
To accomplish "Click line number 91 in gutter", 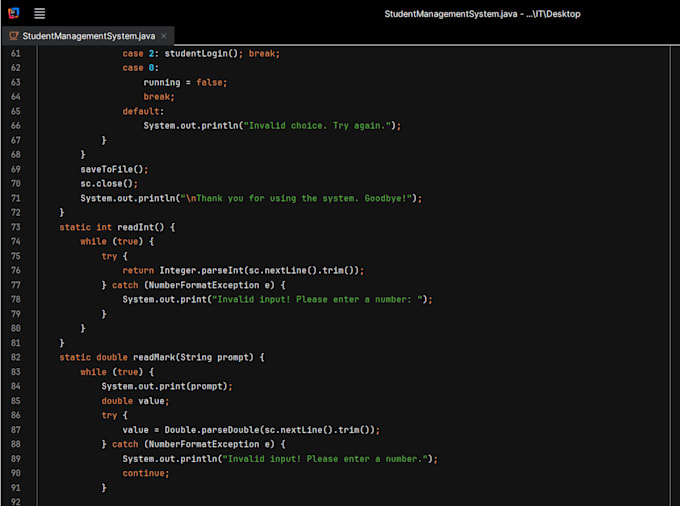I will click(x=16, y=488).
